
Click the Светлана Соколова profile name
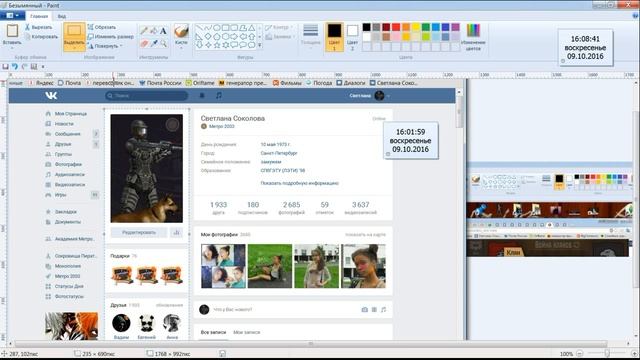point(233,118)
